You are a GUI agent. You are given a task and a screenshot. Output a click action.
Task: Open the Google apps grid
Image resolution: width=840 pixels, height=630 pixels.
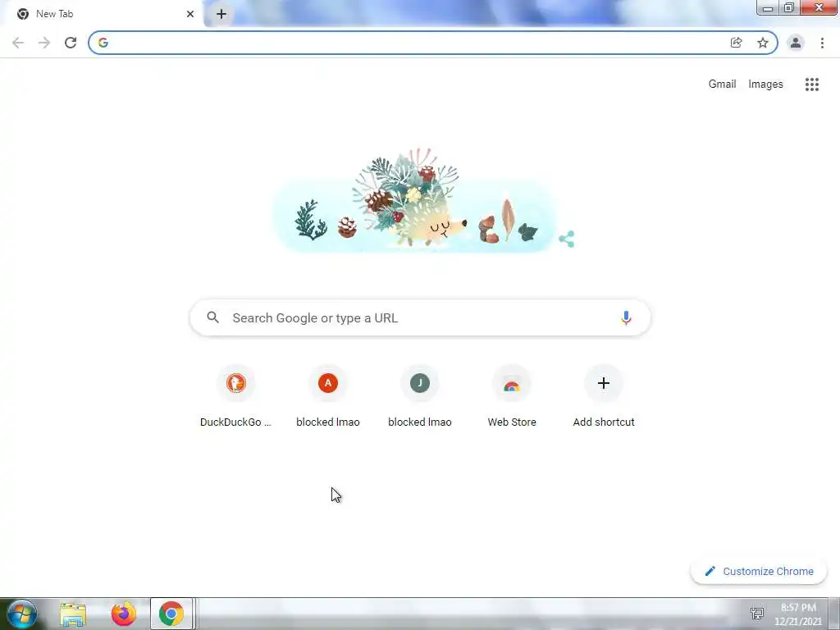pyautogui.click(x=811, y=84)
